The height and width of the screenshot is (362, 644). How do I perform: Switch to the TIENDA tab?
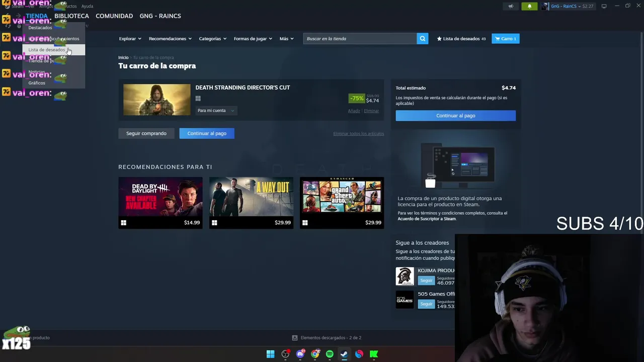pyautogui.click(x=37, y=16)
